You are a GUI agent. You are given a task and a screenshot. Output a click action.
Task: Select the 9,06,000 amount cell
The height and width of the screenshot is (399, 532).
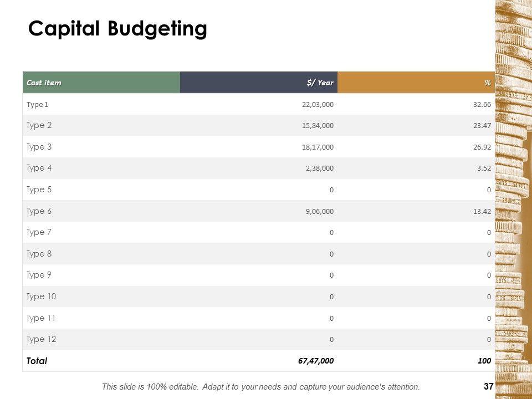pyautogui.click(x=320, y=212)
